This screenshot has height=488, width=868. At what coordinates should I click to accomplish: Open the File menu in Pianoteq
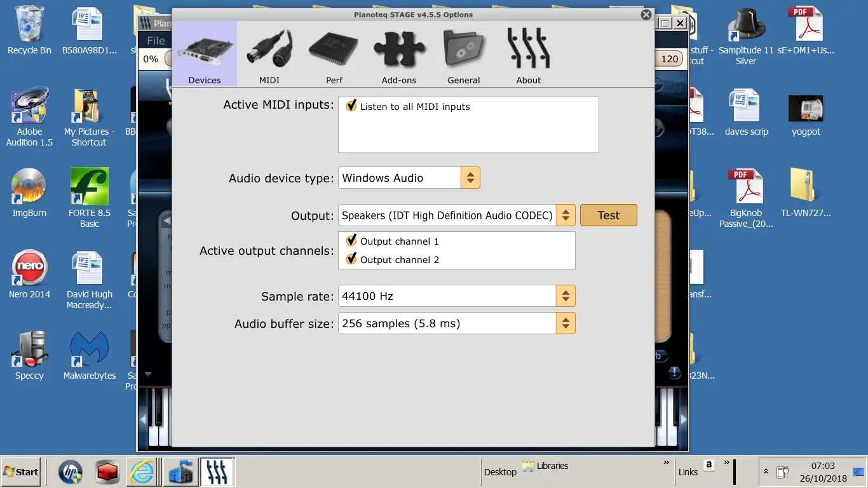coord(156,41)
